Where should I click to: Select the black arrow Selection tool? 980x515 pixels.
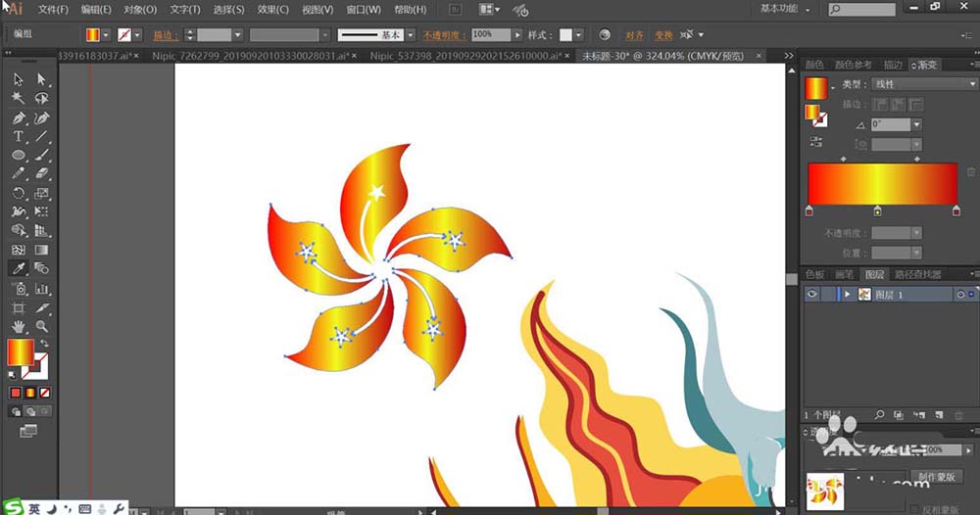point(18,79)
